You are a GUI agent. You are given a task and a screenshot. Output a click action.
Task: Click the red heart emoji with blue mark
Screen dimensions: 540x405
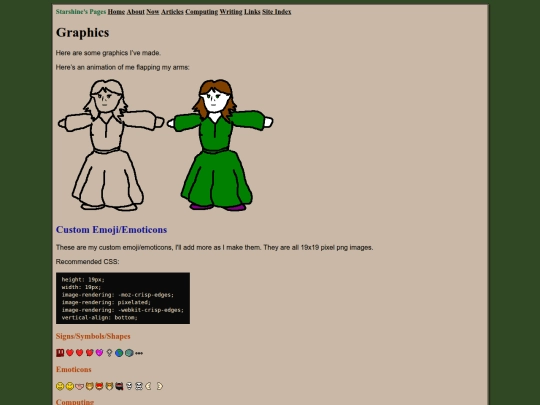click(90, 353)
